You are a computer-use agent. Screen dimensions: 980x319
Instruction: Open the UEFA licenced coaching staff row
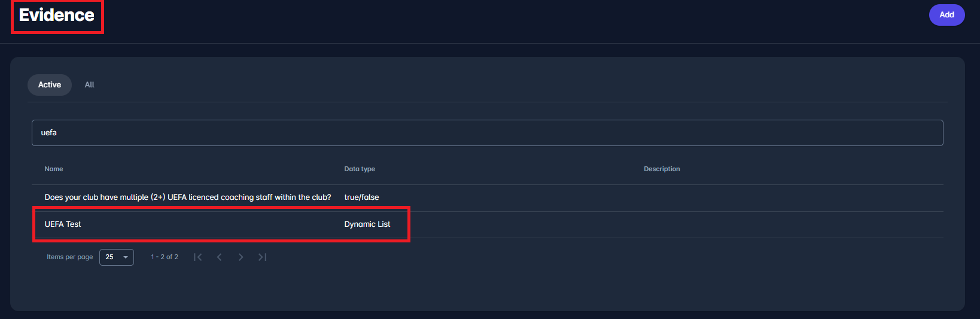click(187, 198)
